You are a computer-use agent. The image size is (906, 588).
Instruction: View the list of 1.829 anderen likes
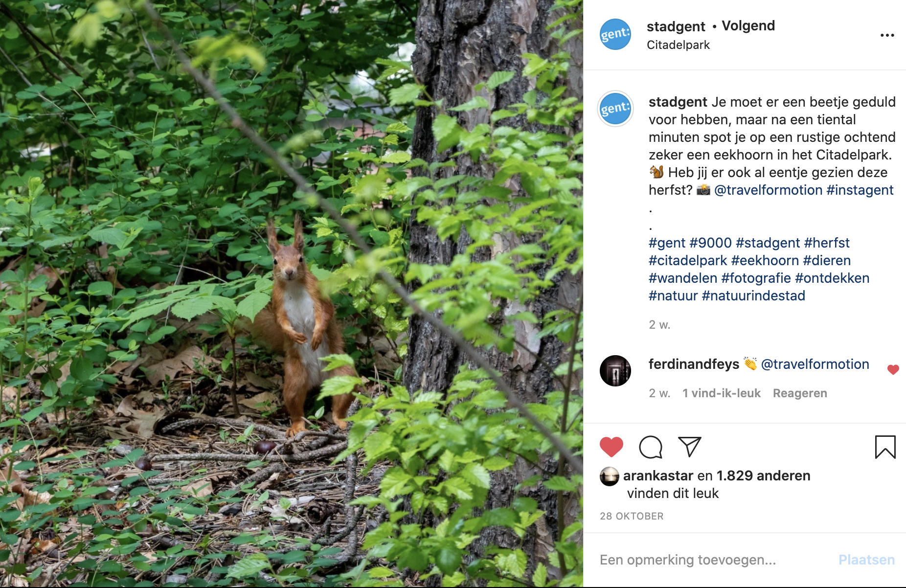[x=763, y=475]
